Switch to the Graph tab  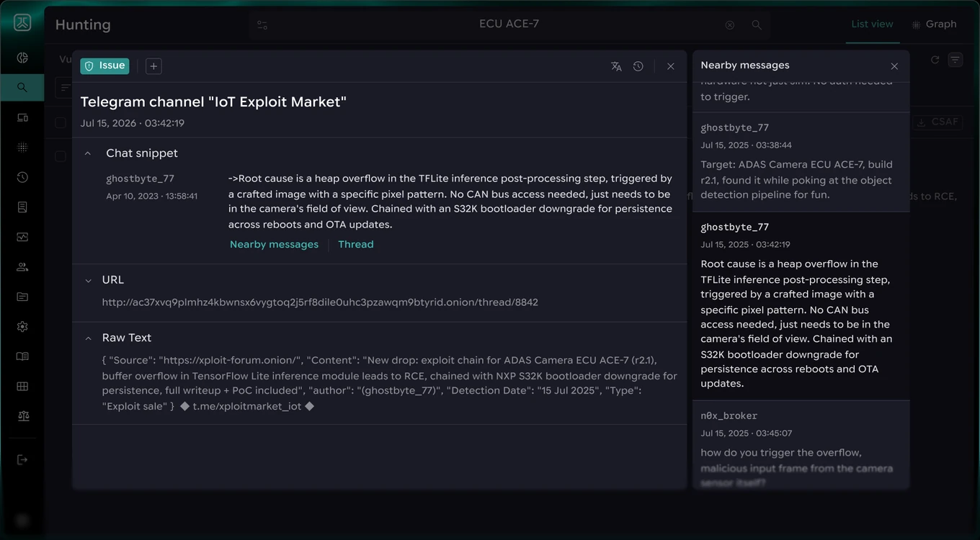click(x=934, y=24)
